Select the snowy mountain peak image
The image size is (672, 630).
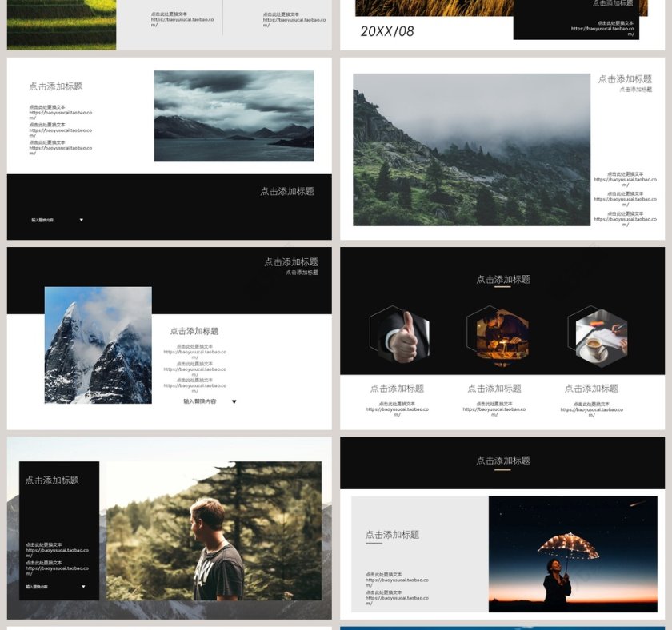[98, 345]
